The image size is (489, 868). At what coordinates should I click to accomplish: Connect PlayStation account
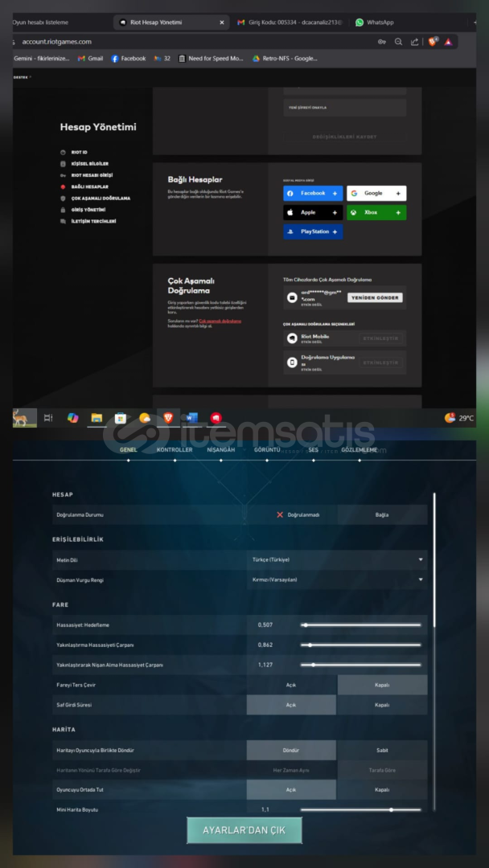click(313, 232)
